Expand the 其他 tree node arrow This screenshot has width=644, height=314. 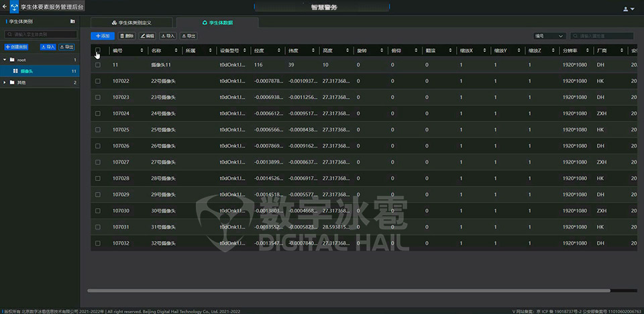(5, 83)
